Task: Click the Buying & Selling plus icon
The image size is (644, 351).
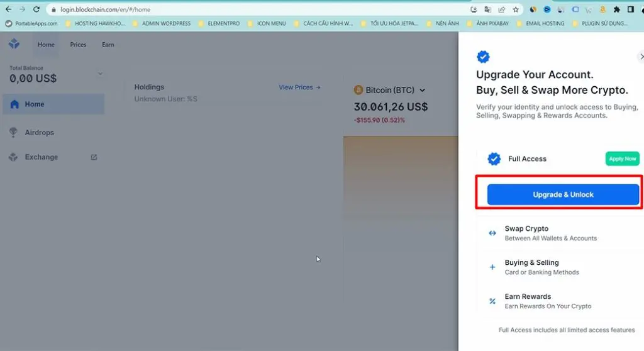Action: pos(492,267)
